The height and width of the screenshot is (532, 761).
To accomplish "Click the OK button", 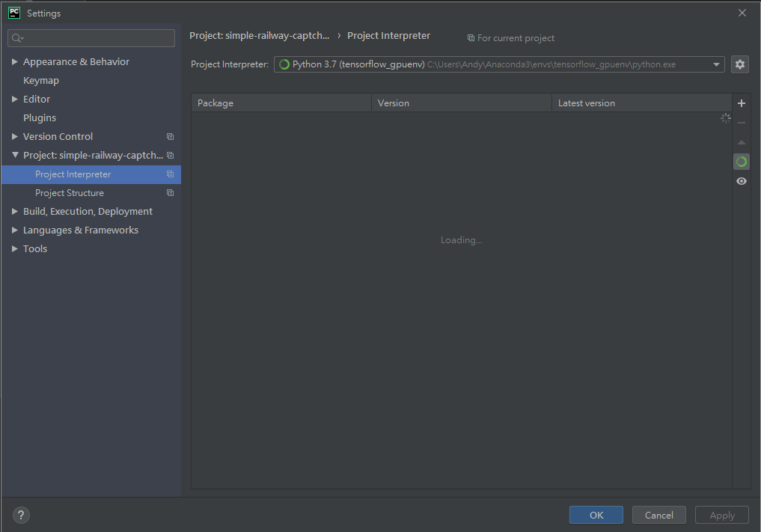I will click(596, 515).
